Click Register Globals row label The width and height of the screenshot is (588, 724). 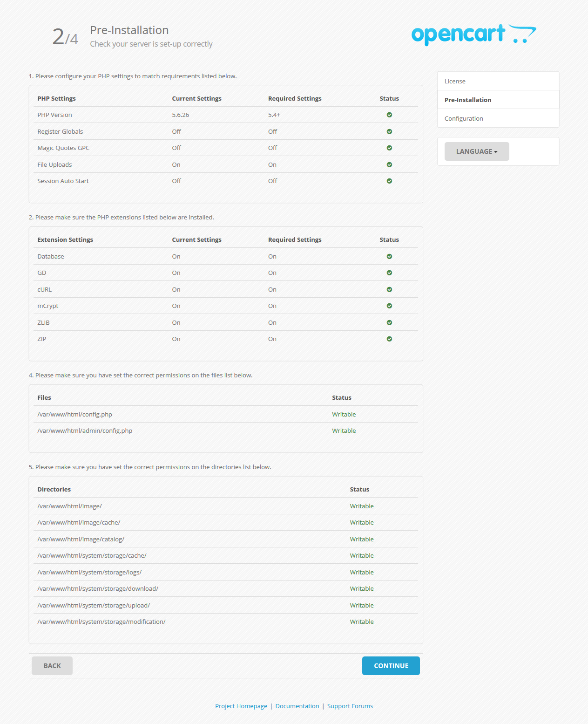(x=60, y=132)
